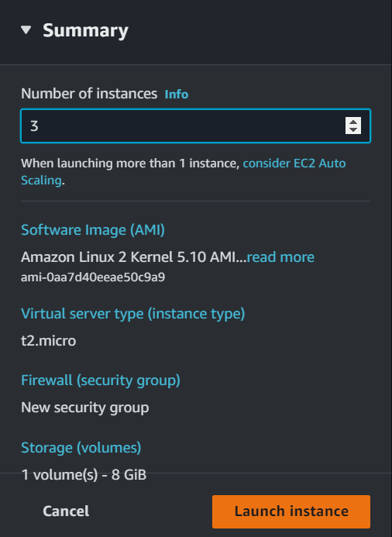This screenshot has height=537, width=392.
Task: Click the AMI ID ami-0aa7d40eeae50c9a9
Action: tap(93, 277)
